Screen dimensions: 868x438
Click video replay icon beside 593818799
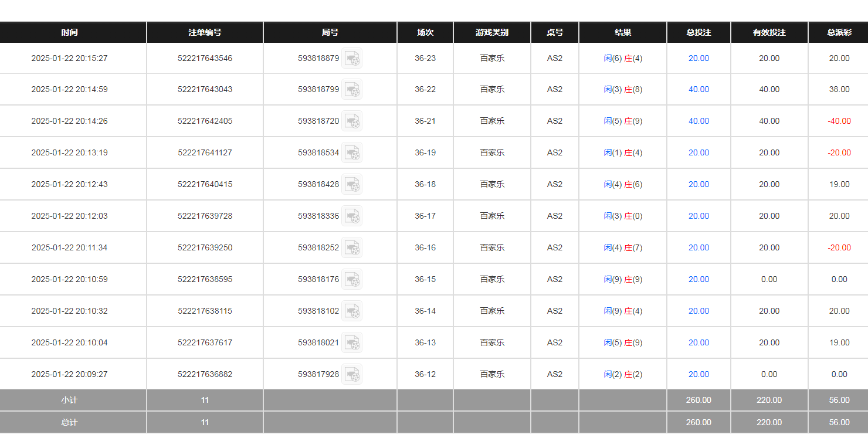(x=352, y=90)
